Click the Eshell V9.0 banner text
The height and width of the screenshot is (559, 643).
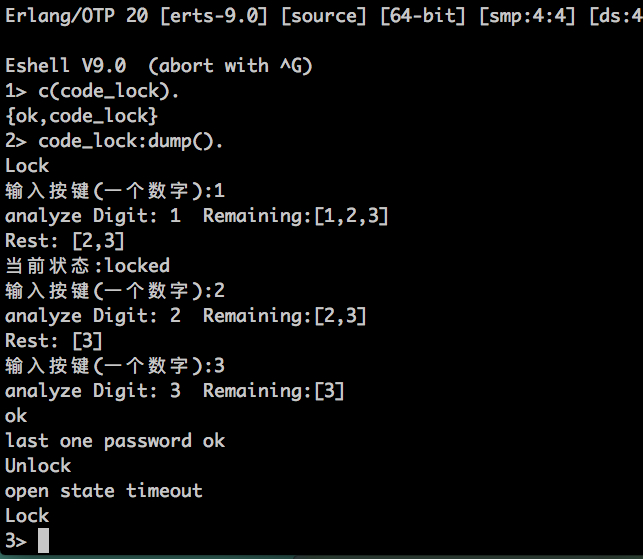[66, 66]
